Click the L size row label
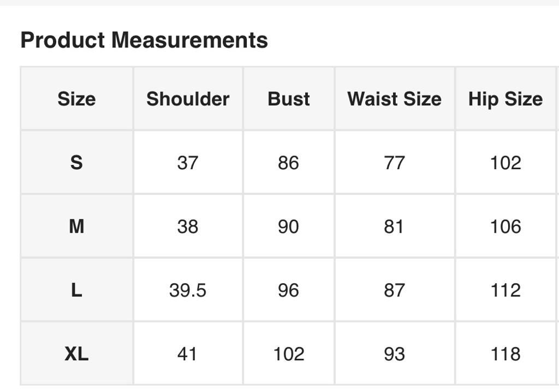Screen dimensions: 559x392 click(76, 290)
